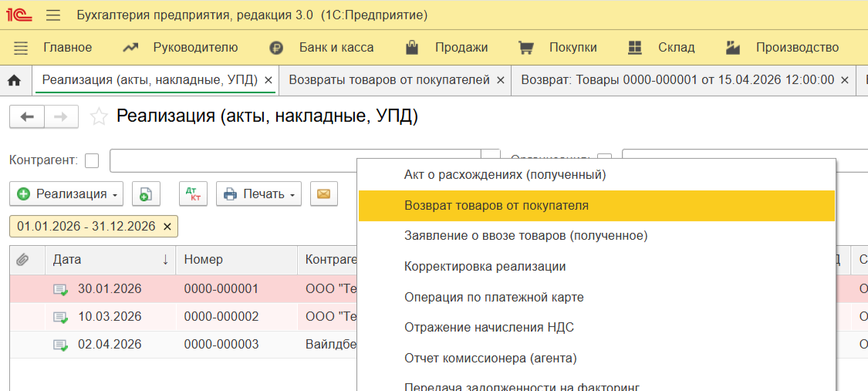Choose Отражение начисления НДС menu item
This screenshot has height=391, width=868.
click(596, 328)
